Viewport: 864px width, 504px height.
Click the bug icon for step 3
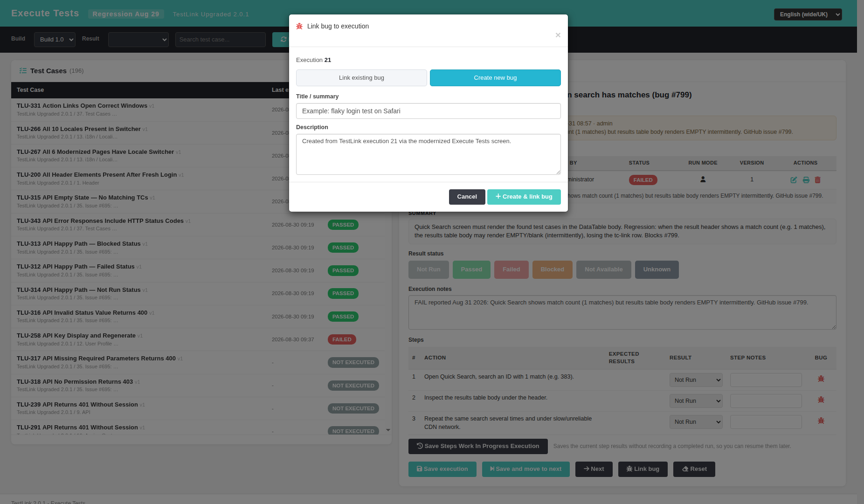821,421
